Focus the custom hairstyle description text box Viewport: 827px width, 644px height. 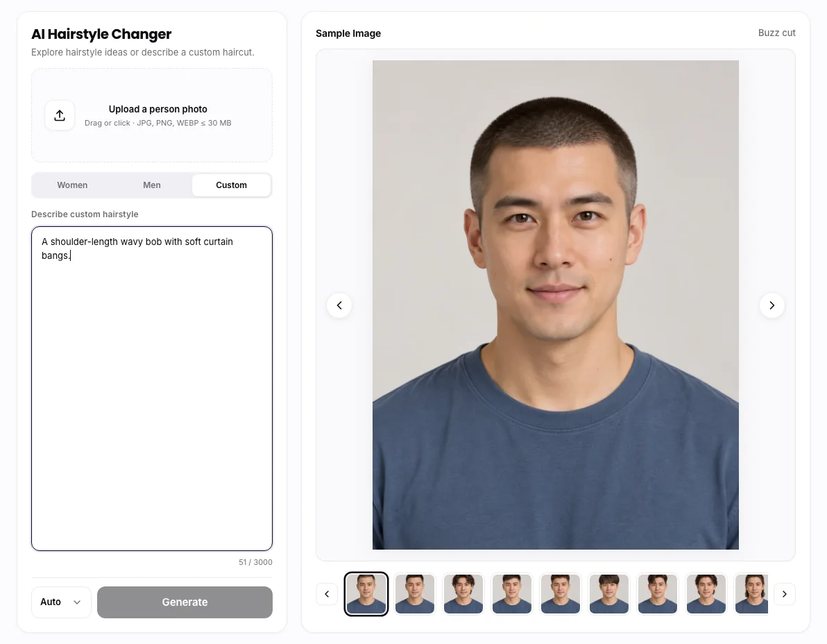tap(152, 389)
